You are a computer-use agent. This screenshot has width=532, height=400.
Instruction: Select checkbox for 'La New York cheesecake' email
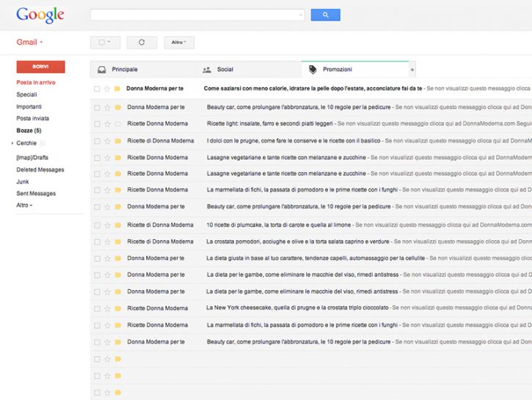pyautogui.click(x=97, y=309)
